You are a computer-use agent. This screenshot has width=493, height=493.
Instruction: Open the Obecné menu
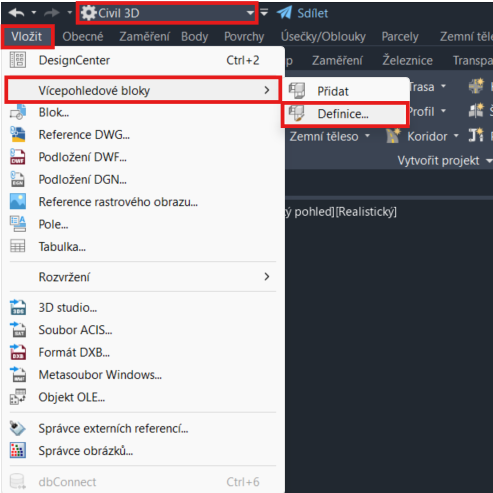(83, 36)
